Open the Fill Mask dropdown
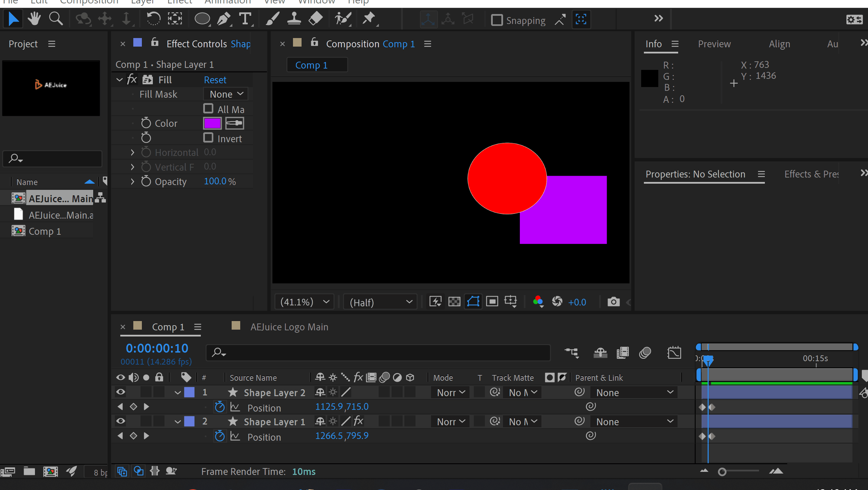This screenshot has width=868, height=490. (226, 94)
